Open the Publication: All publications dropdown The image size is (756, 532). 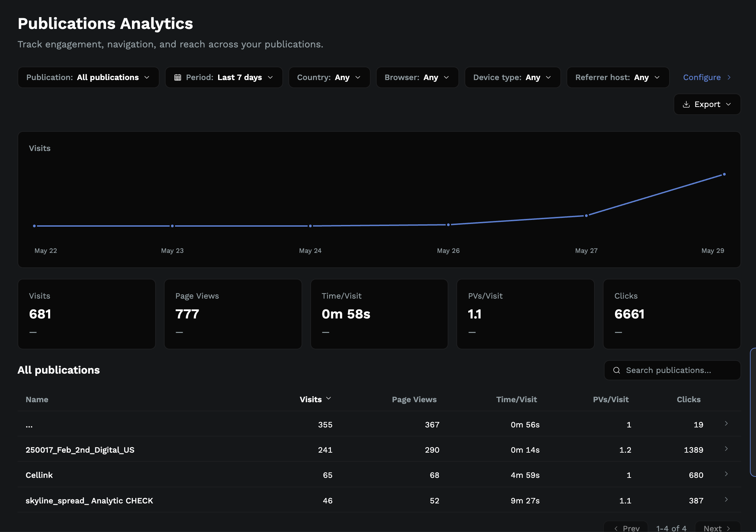(88, 77)
